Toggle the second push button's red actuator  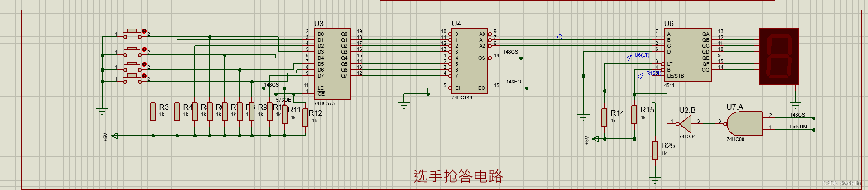point(144,49)
